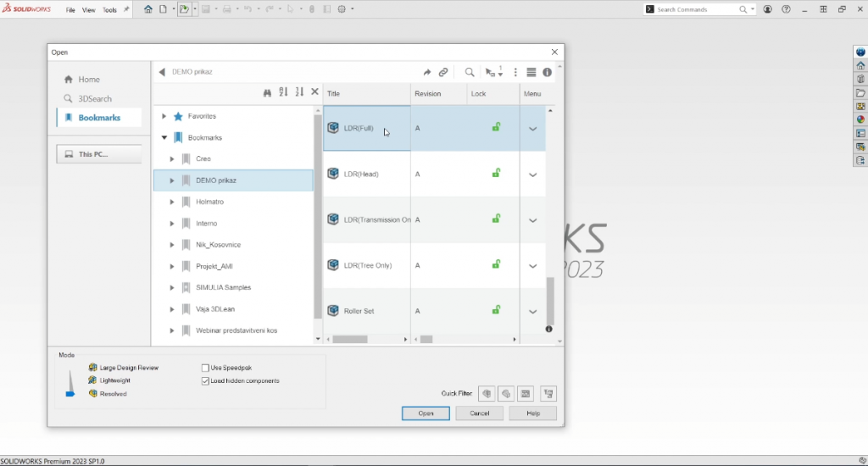Uncheck Load hidden components checkbox

pyautogui.click(x=205, y=381)
